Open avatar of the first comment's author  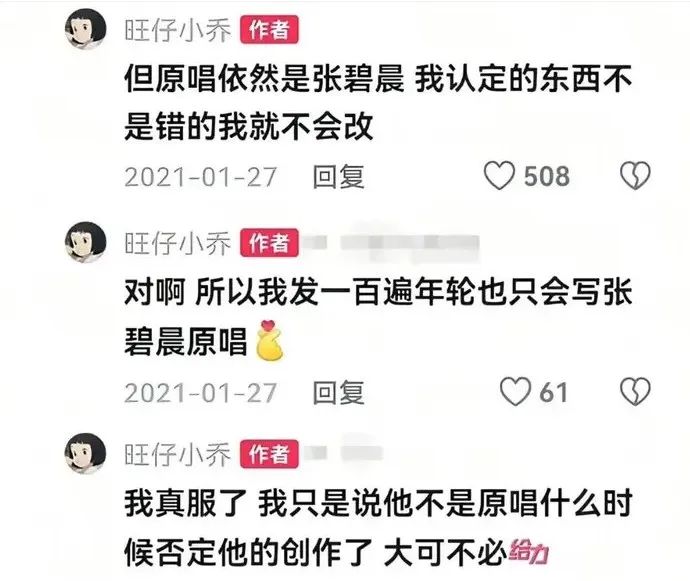pos(86,29)
